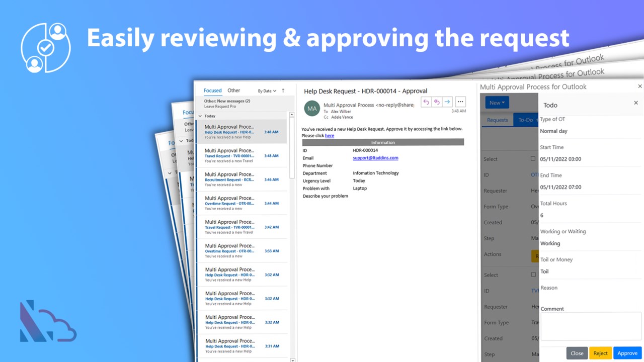Viewport: 644px width, 362px height.
Task: Close the Multi Approval Process pane
Action: (640, 86)
